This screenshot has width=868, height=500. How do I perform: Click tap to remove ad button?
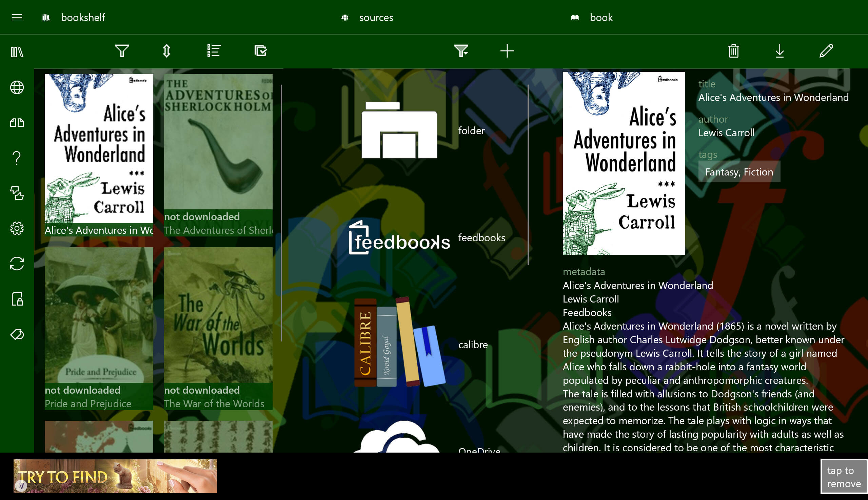click(x=844, y=477)
